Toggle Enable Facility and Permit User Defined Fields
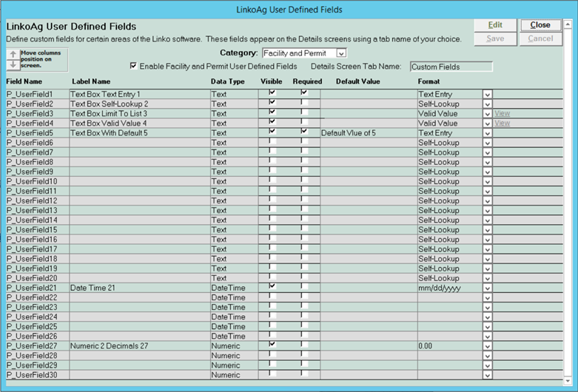578x392 pixels. coord(133,66)
